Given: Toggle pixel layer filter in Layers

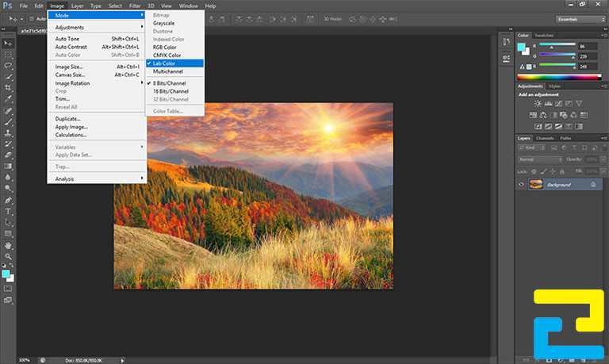Looking at the screenshot, I should (x=553, y=148).
